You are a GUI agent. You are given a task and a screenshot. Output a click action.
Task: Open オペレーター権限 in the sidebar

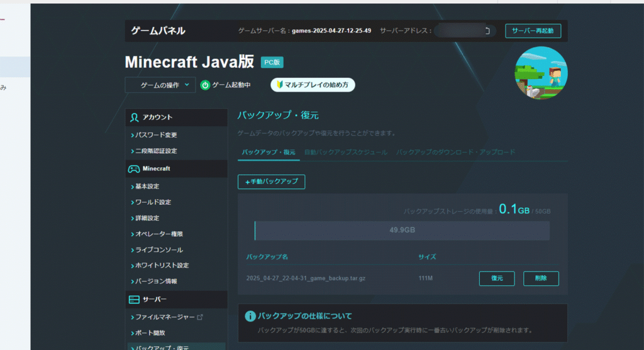click(x=159, y=234)
